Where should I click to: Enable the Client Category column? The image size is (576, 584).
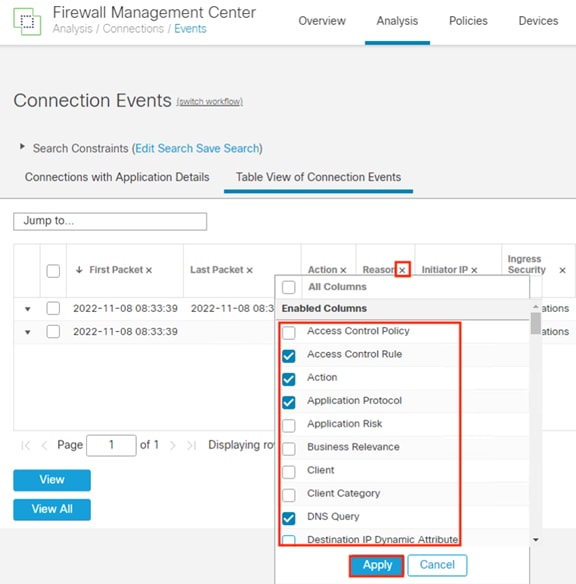pos(289,495)
